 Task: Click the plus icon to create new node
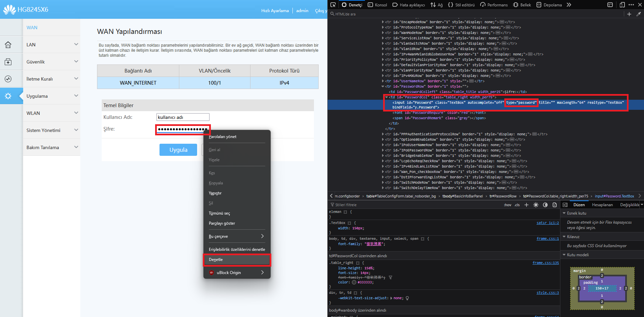(x=629, y=14)
